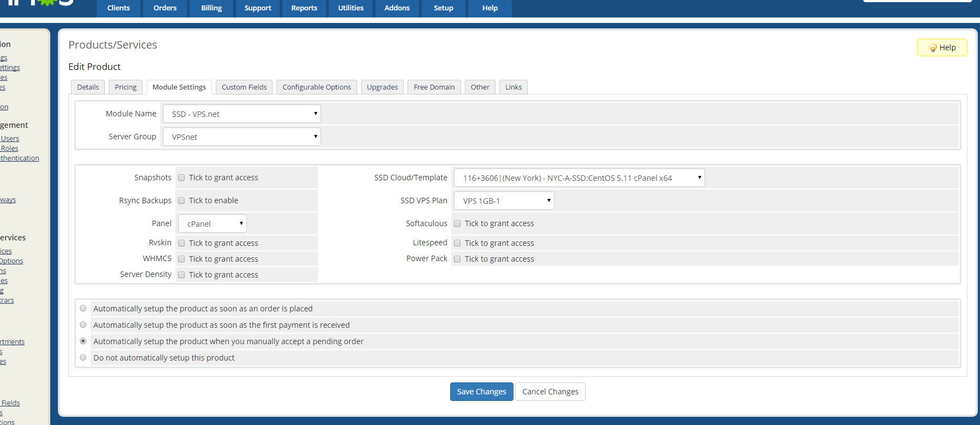
Task: Click the Save Changes button
Action: click(x=481, y=392)
